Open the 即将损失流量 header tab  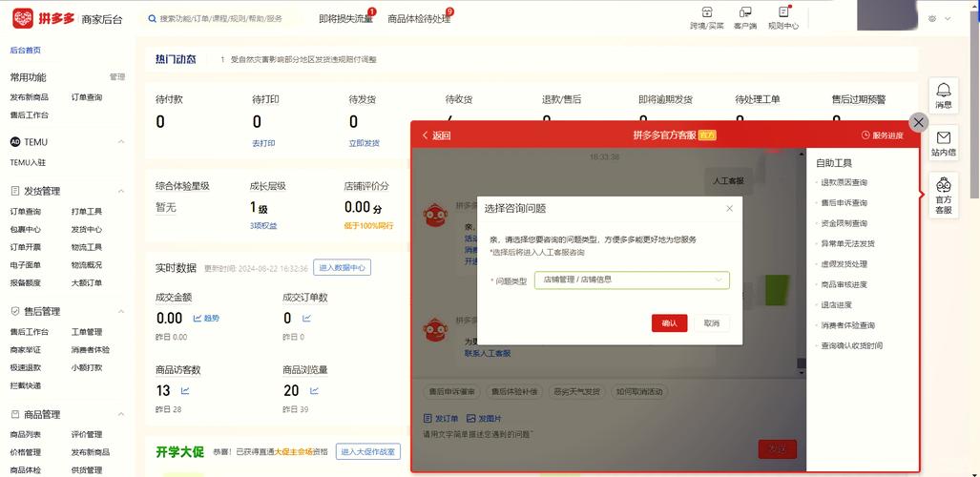pos(345,19)
